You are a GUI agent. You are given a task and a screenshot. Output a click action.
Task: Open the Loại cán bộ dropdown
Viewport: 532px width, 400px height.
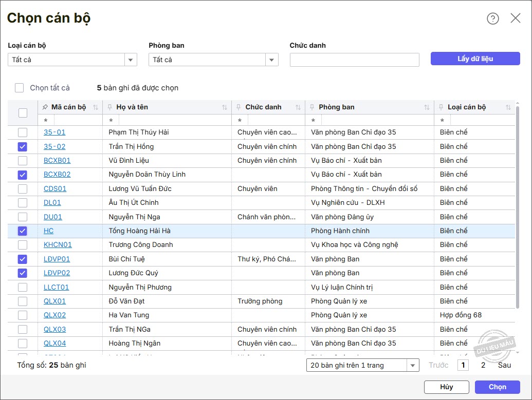pos(131,60)
